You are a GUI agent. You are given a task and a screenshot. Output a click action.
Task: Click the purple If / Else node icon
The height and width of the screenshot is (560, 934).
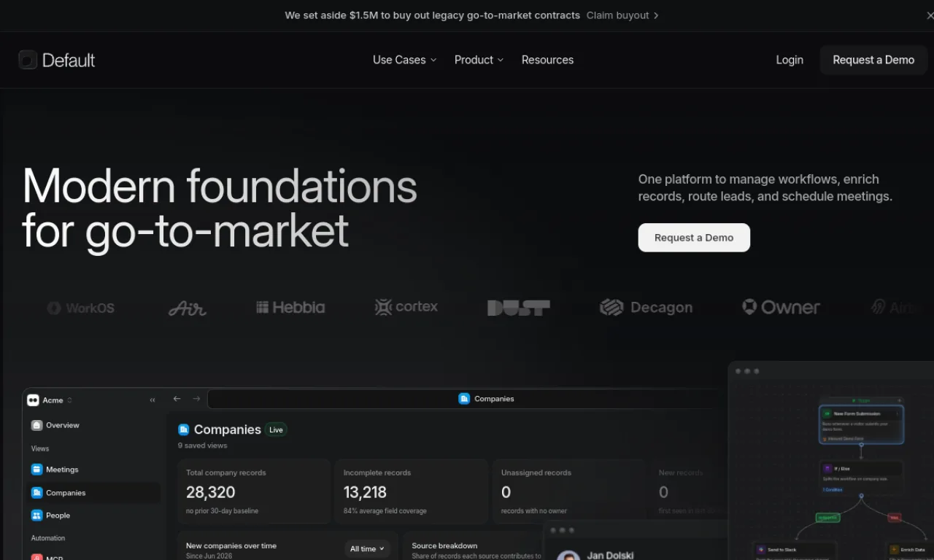click(x=827, y=469)
